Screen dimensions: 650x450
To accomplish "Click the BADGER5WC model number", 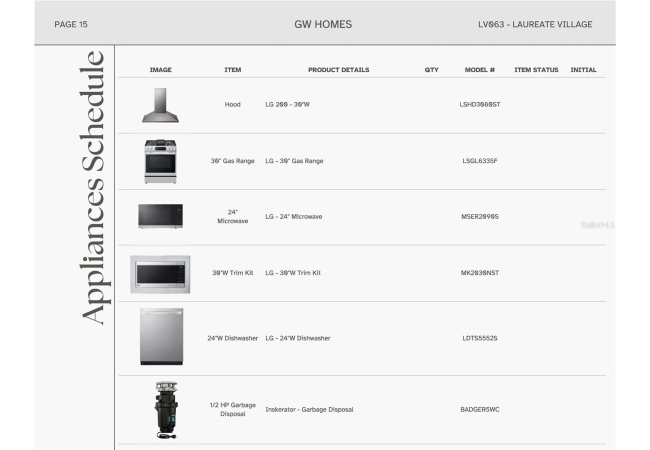I will pos(480,409).
